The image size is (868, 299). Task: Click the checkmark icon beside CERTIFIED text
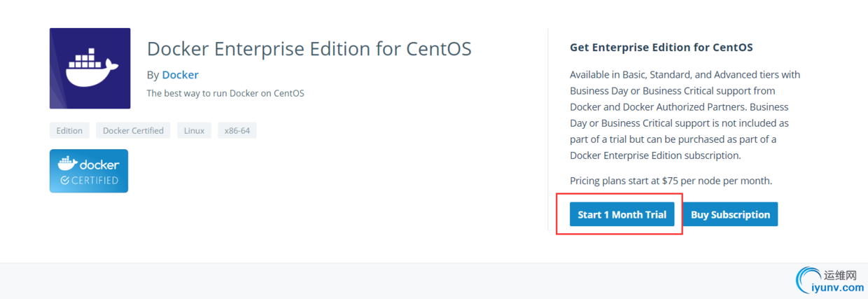65,181
